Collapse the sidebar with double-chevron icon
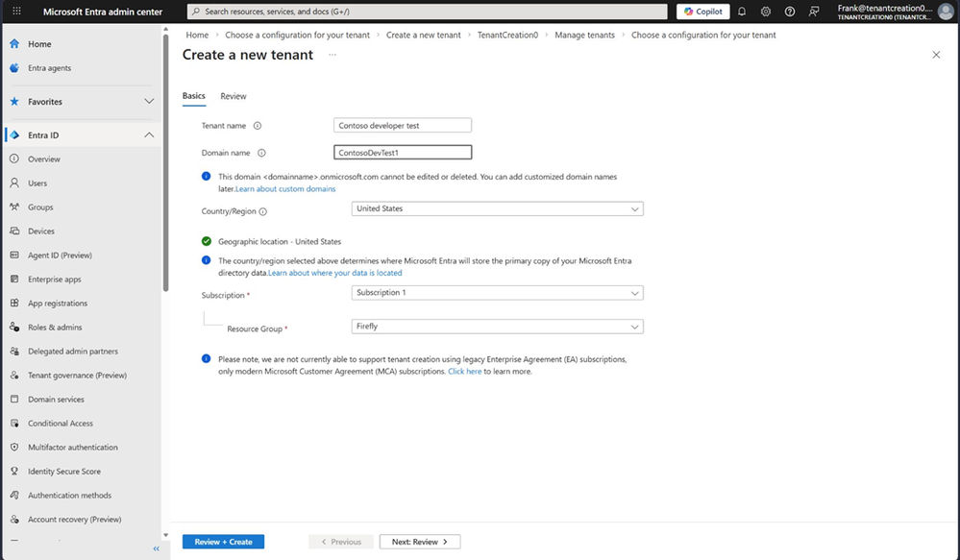Screen dimensions: 960x560 coord(156,549)
